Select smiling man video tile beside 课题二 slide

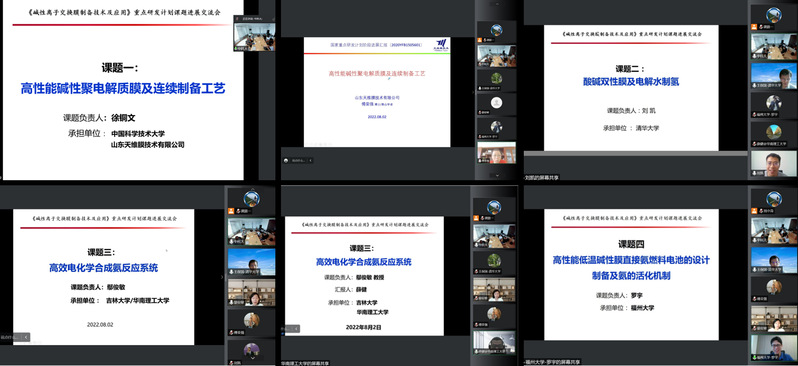(774, 164)
